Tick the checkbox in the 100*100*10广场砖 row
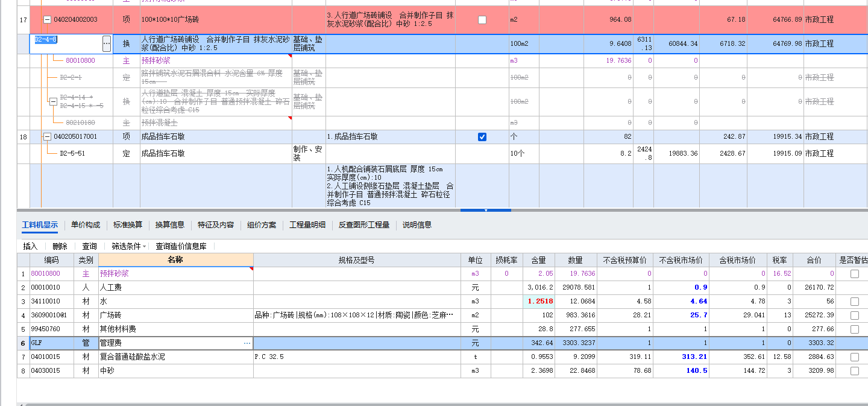The image size is (868, 406). (x=482, y=20)
